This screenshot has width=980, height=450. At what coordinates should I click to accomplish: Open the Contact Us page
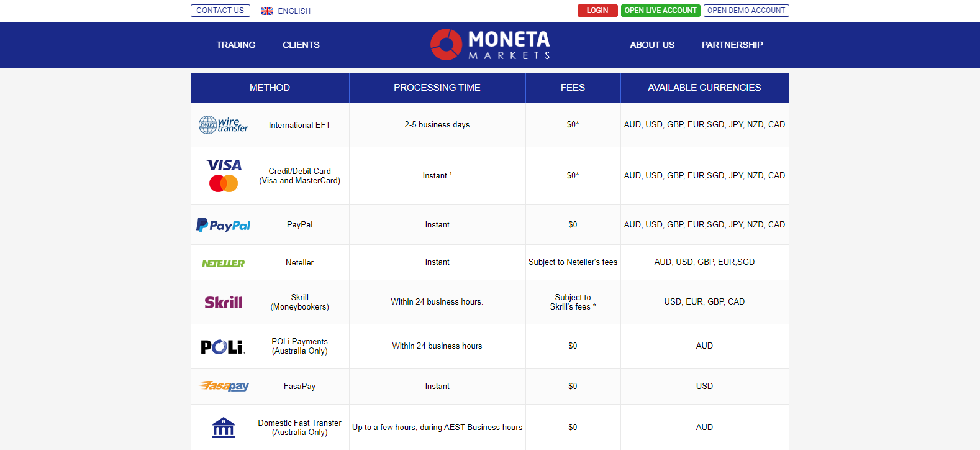tap(220, 11)
